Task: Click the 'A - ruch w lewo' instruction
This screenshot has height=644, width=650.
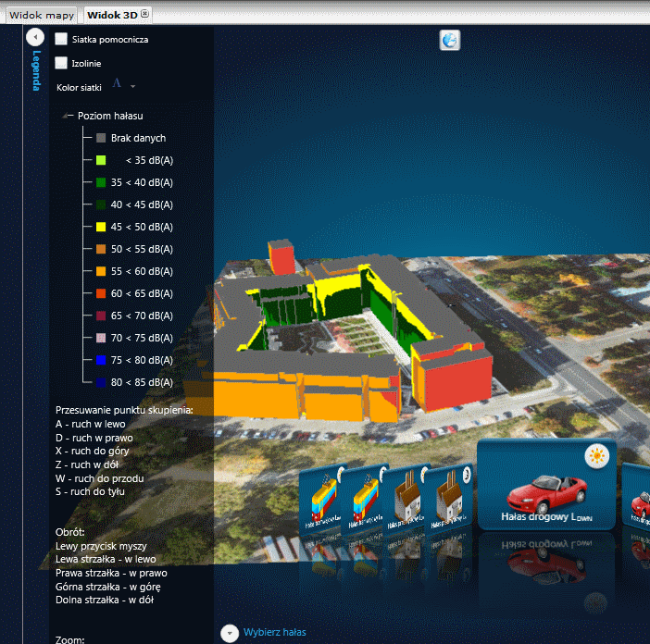Action: 91,424
